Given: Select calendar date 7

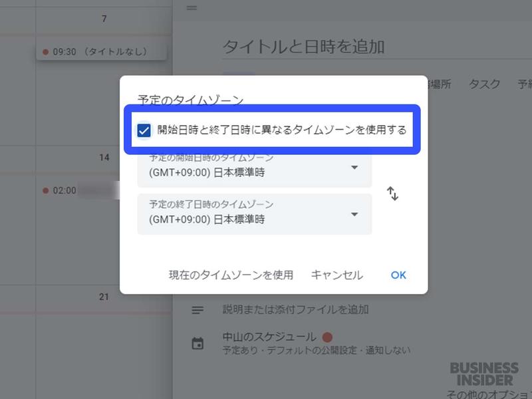Looking at the screenshot, I should (104, 19).
